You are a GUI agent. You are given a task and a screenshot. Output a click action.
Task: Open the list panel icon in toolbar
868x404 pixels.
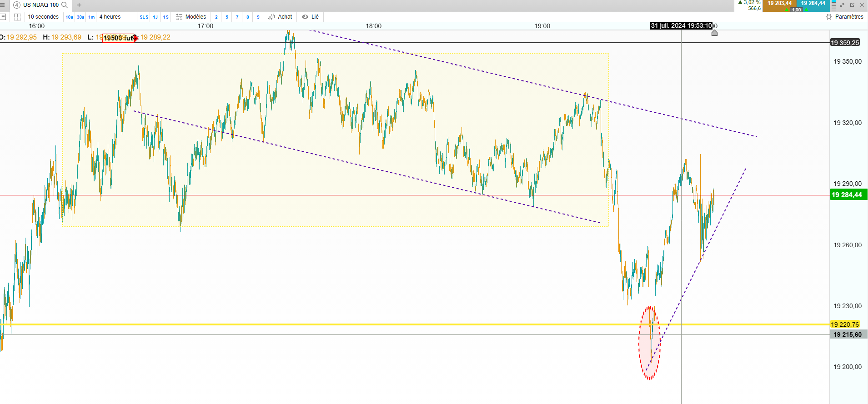tap(3, 17)
